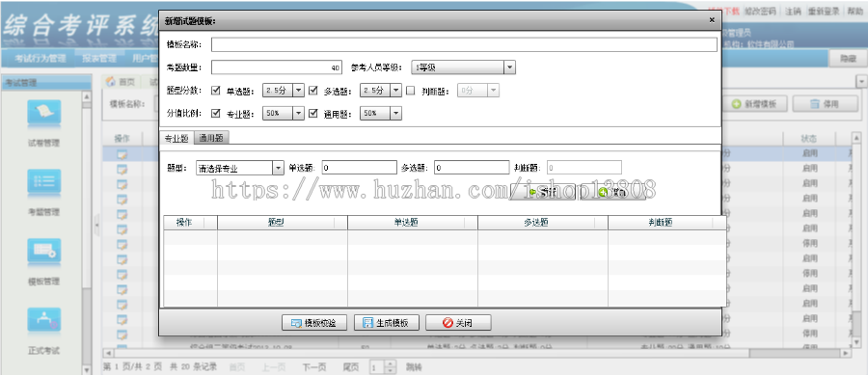Viewport: 868px width, 375px height.
Task: Click the 生成模板 button
Action: pos(387,323)
